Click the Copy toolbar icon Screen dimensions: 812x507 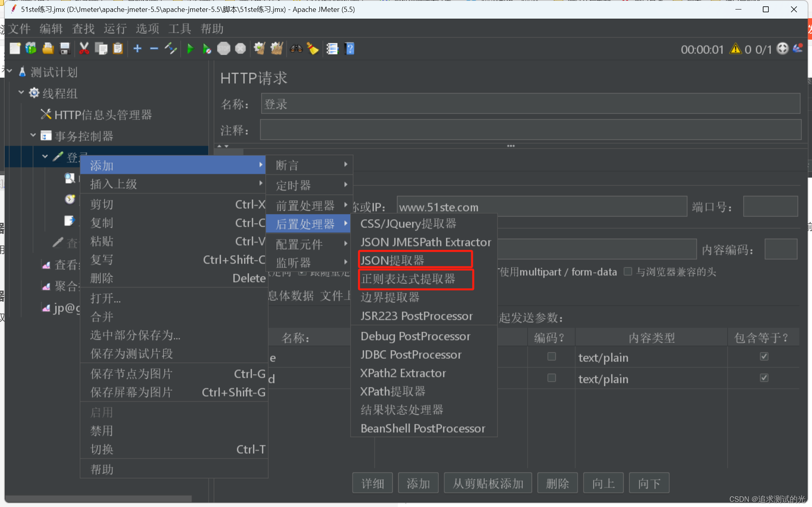click(101, 48)
